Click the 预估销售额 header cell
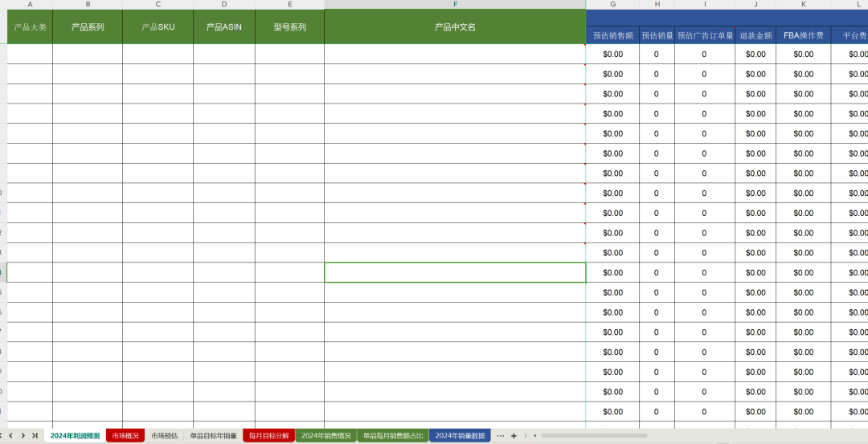 [x=612, y=35]
